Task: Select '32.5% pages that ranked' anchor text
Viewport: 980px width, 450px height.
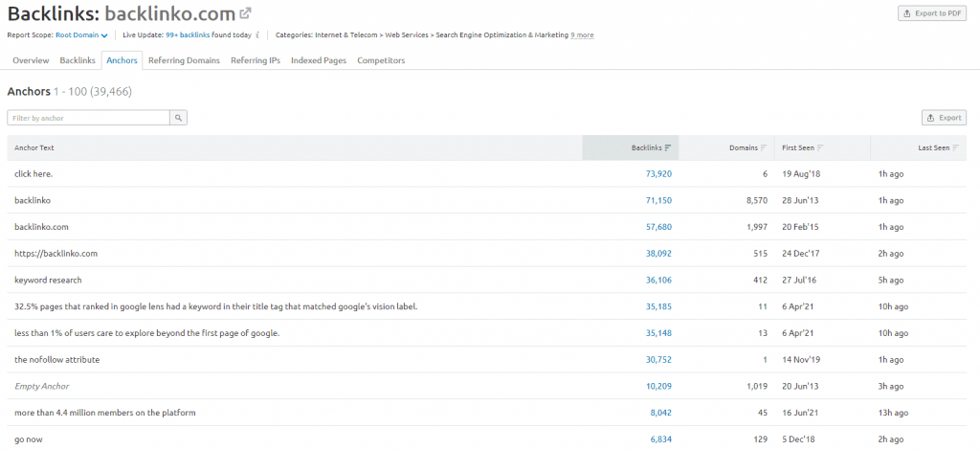Action: (215, 307)
